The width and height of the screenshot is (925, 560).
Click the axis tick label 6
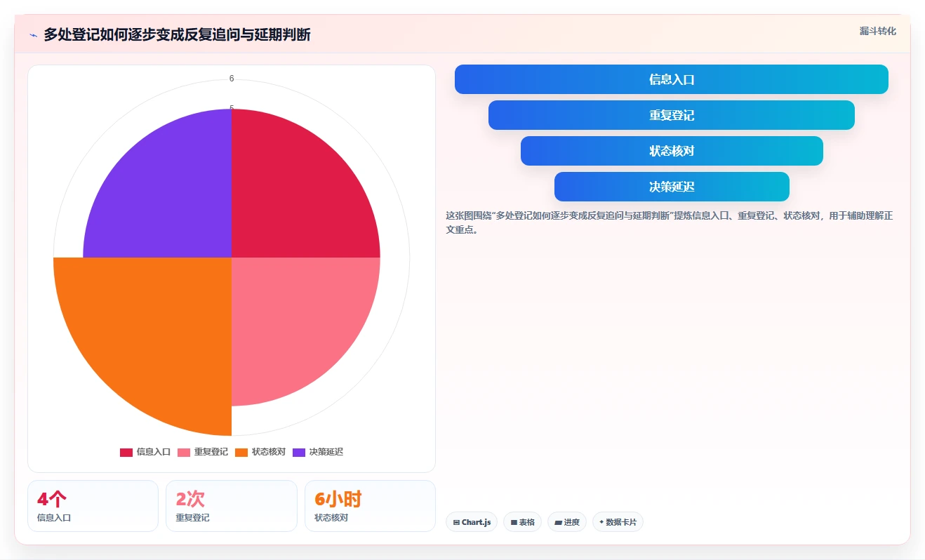tap(232, 79)
